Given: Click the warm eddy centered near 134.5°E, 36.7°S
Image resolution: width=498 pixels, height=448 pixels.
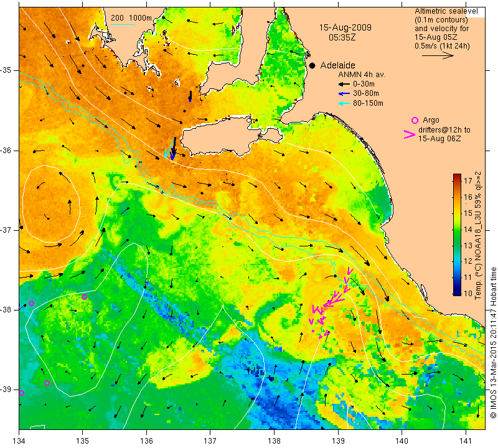Looking at the screenshot, I should pyautogui.click(x=51, y=203).
